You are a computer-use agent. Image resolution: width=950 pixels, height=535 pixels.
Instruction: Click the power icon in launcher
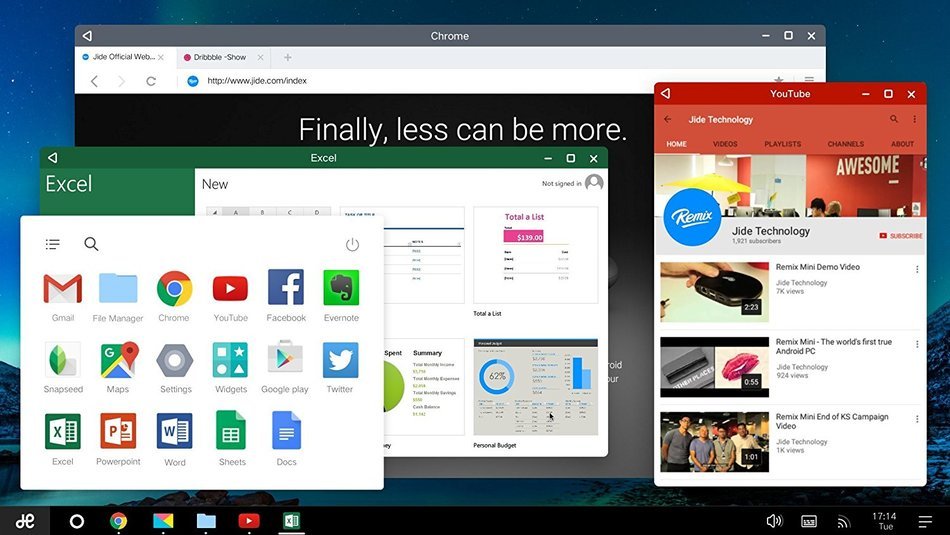click(x=352, y=244)
